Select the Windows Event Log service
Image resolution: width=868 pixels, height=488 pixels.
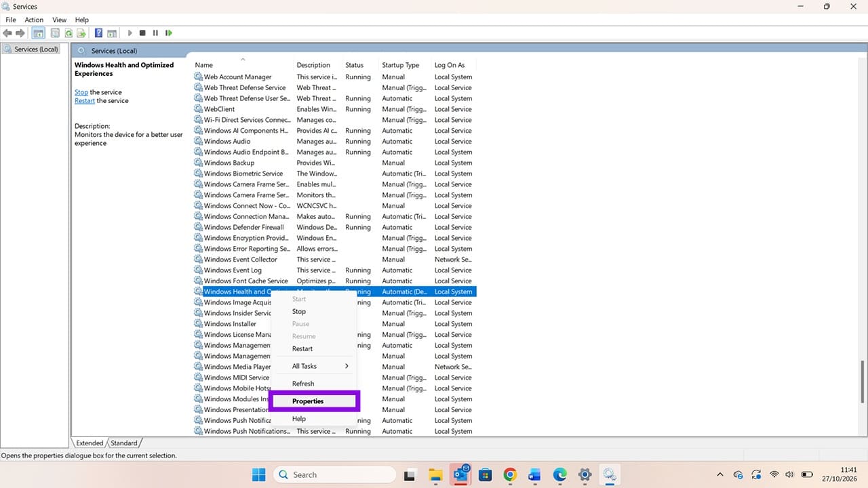tap(335, 270)
